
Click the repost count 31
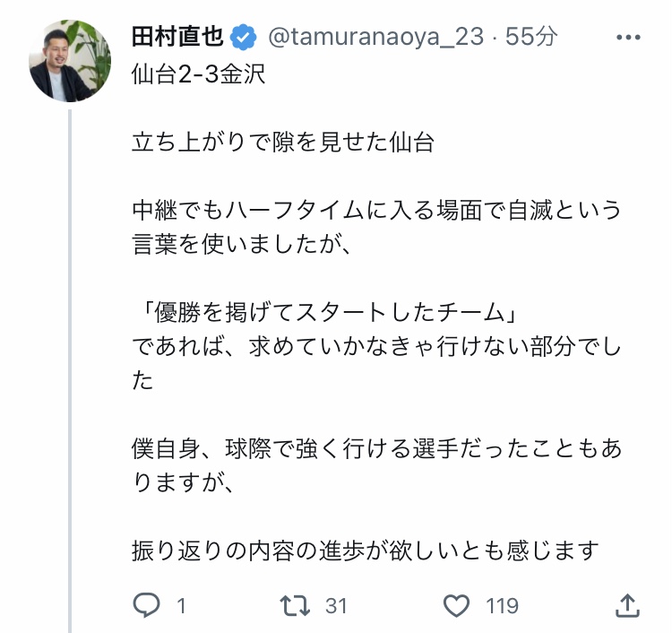(336, 606)
